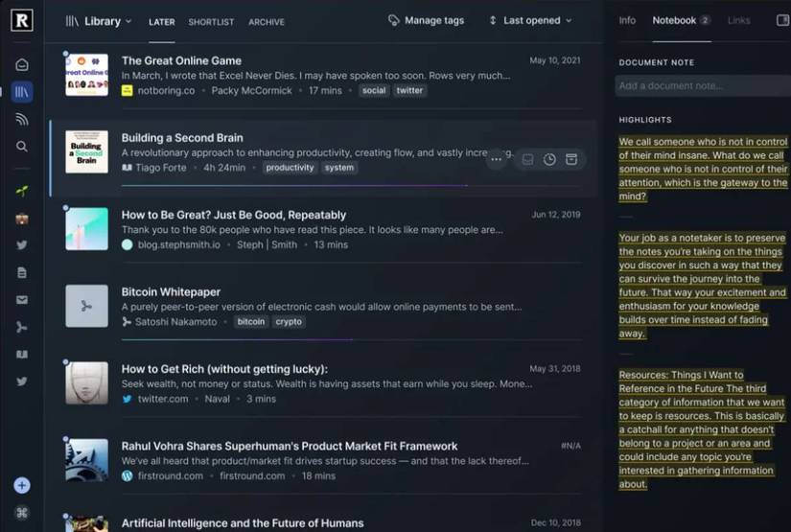Click the blog.stephsmith.io source link
Image resolution: width=791 pixels, height=532 pixels.
click(x=179, y=244)
